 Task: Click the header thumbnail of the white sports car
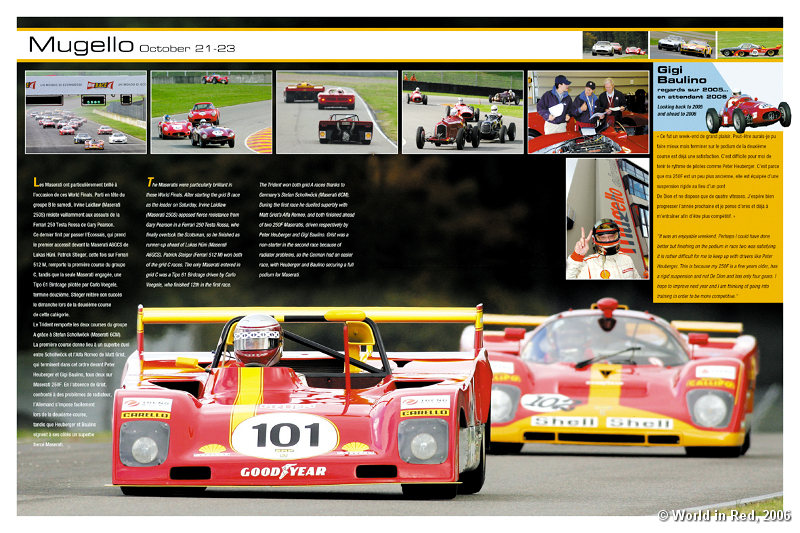614,45
